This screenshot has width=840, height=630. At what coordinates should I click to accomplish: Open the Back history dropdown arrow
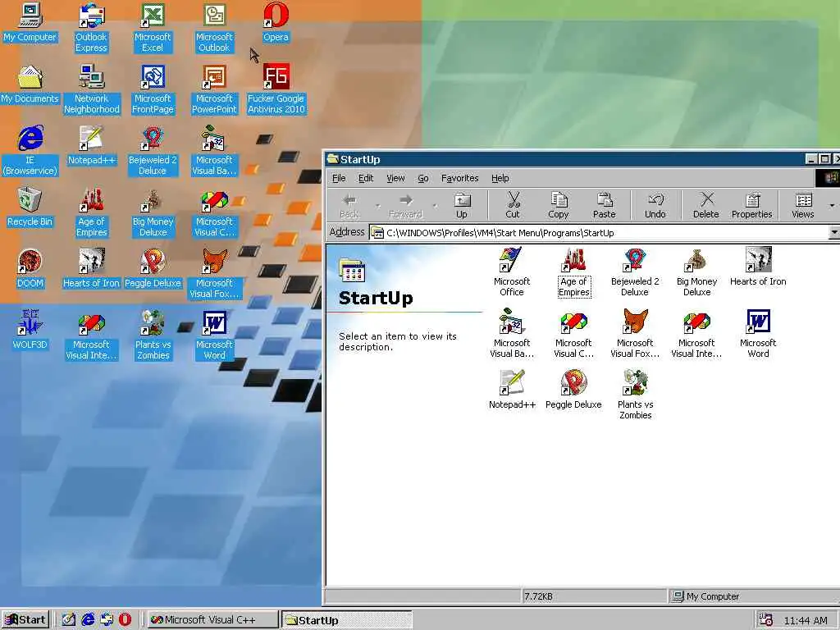click(x=377, y=206)
